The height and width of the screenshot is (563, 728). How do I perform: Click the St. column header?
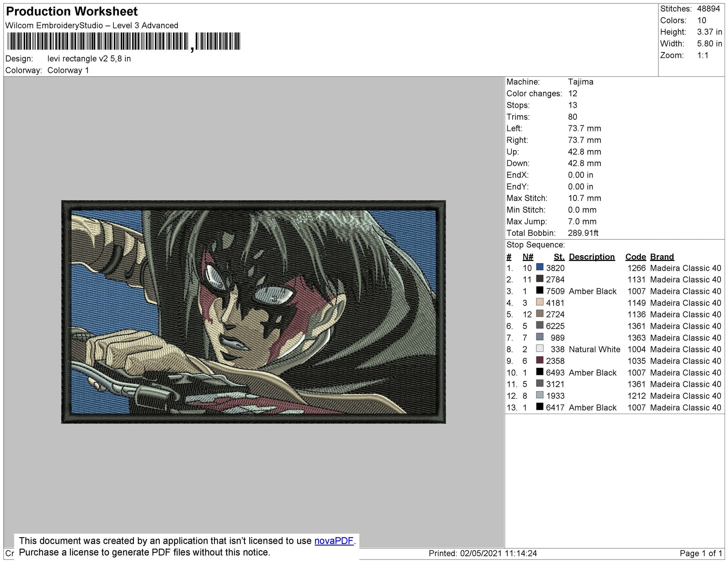click(x=559, y=257)
